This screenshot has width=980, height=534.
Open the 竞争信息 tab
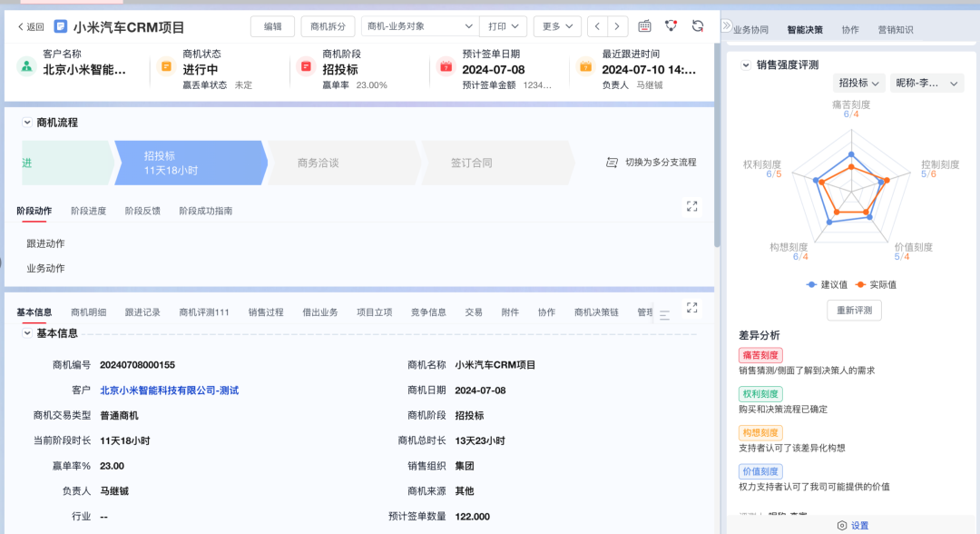point(428,312)
